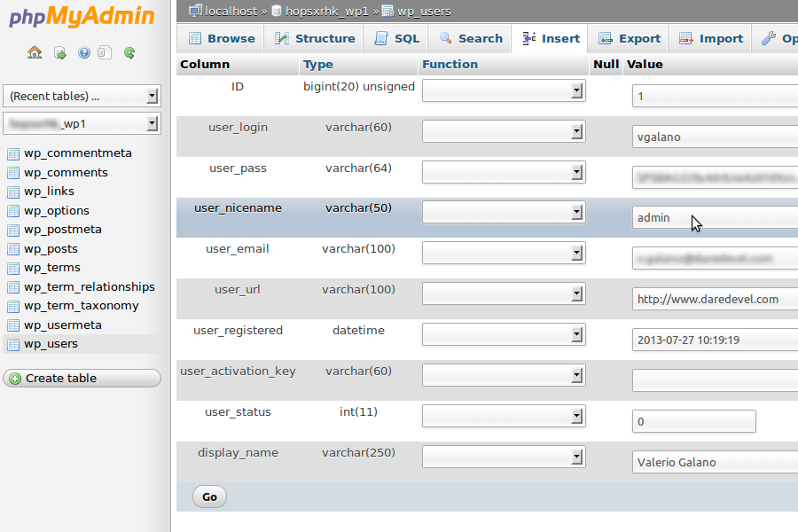Click wp_users link in breadcrumb

point(424,12)
